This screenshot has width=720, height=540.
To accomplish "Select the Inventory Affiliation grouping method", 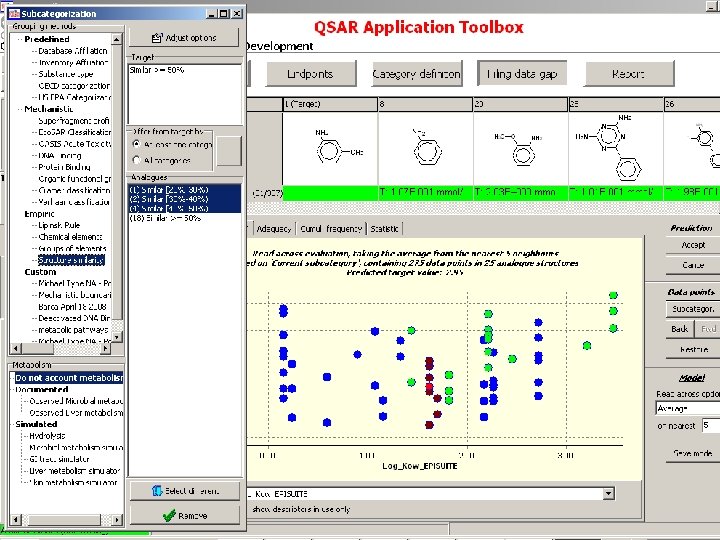I will [73, 62].
